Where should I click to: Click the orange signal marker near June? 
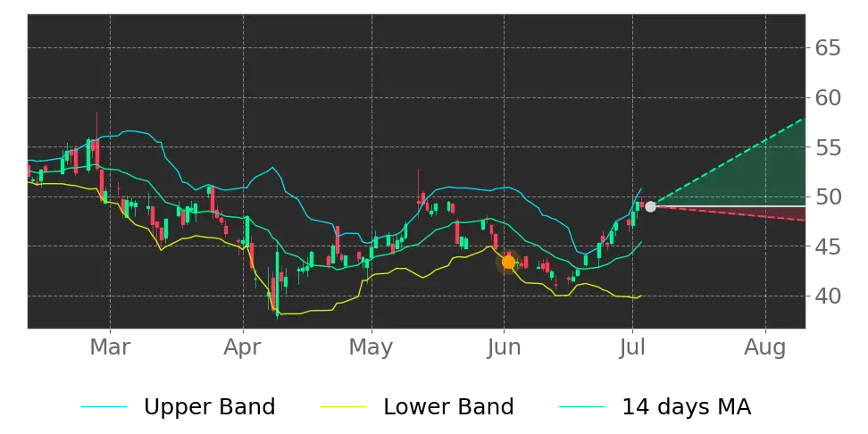pyautogui.click(x=508, y=263)
